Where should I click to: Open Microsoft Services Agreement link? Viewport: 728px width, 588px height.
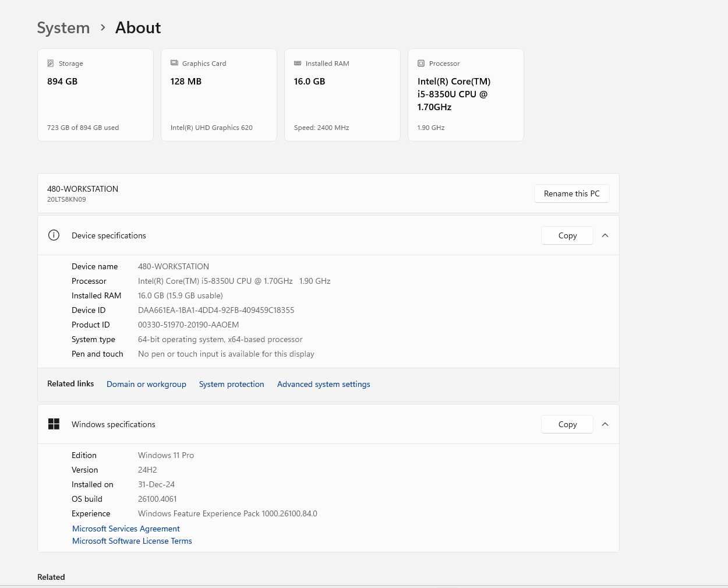[x=126, y=529]
